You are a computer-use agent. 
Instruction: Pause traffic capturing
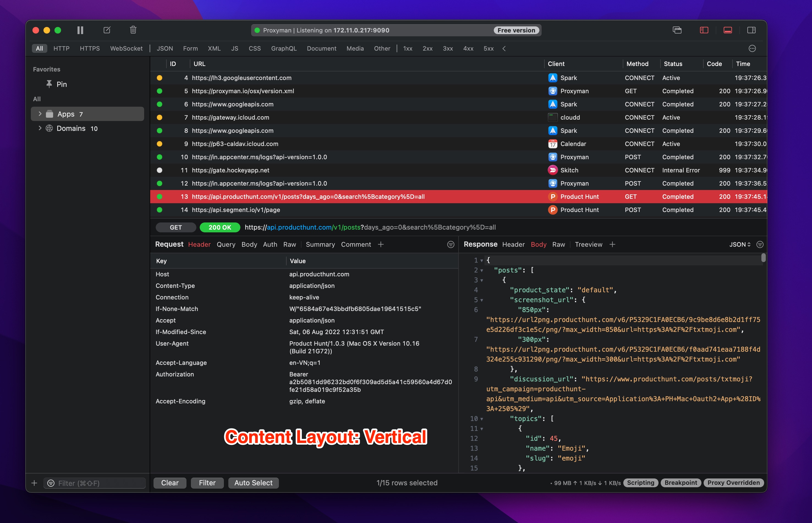tap(80, 30)
